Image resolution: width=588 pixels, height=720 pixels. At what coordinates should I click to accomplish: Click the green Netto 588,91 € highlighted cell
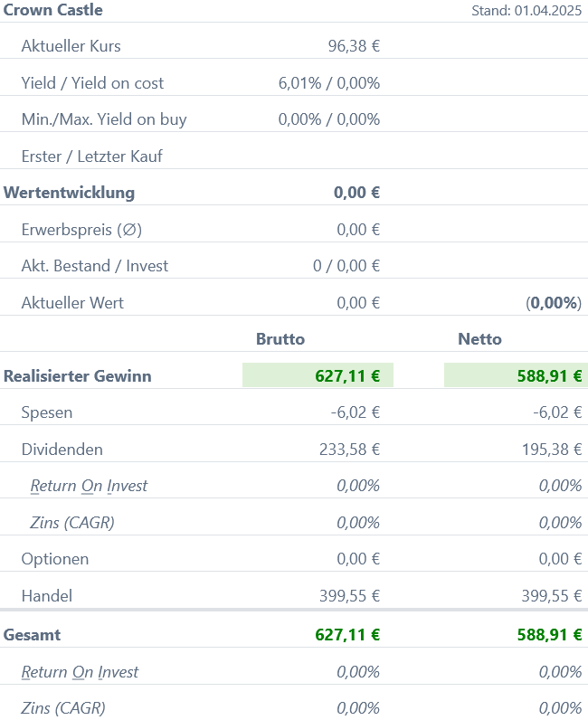click(x=516, y=375)
